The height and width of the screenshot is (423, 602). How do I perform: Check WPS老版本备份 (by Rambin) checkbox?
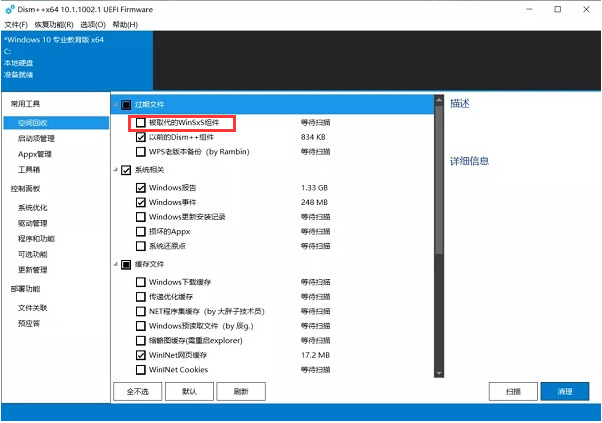pyautogui.click(x=141, y=152)
